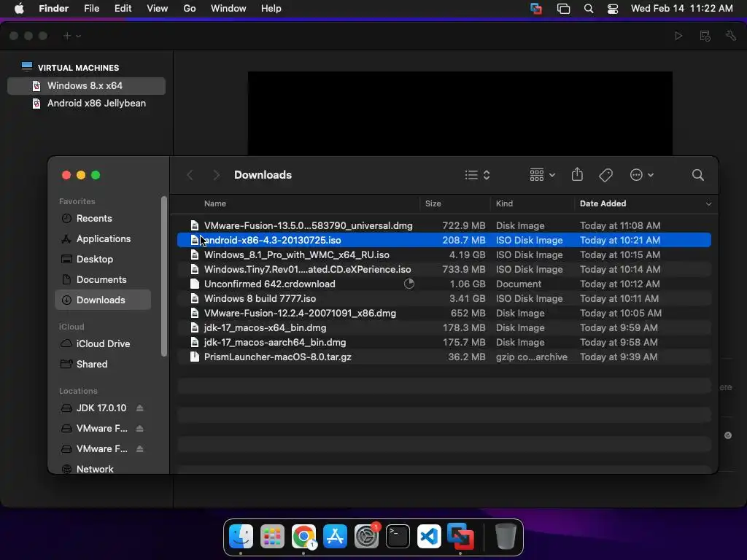747x560 pixels.
Task: Select jdk-17_macos-aarch64_bin.dmg file
Action: coord(444,343)
